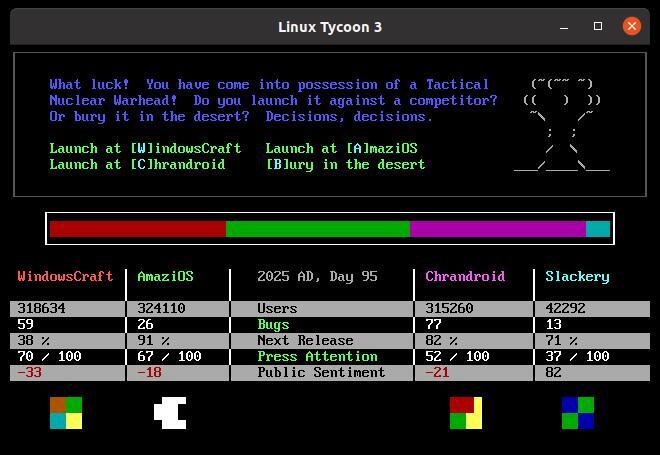
Task: Click the ASCII mushroom cloud art
Action: tap(561, 125)
